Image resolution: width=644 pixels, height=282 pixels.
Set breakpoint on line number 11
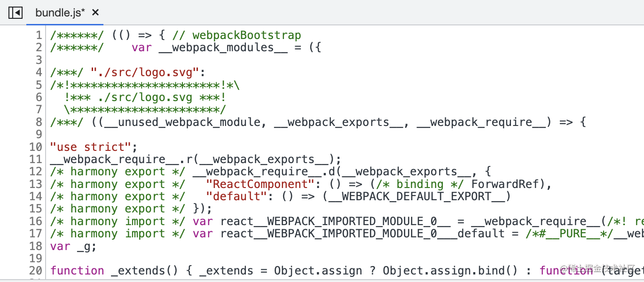(36, 159)
